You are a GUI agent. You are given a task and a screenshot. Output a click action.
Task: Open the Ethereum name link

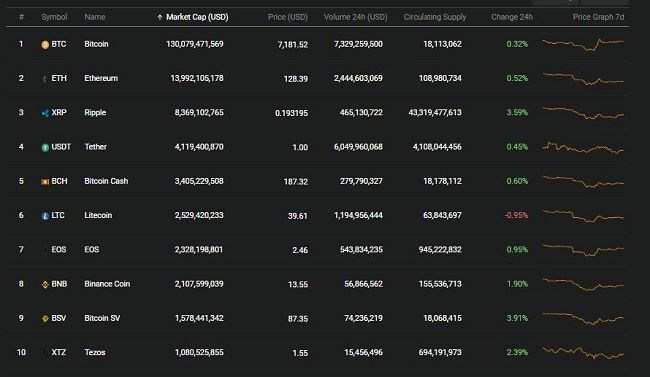(x=101, y=78)
